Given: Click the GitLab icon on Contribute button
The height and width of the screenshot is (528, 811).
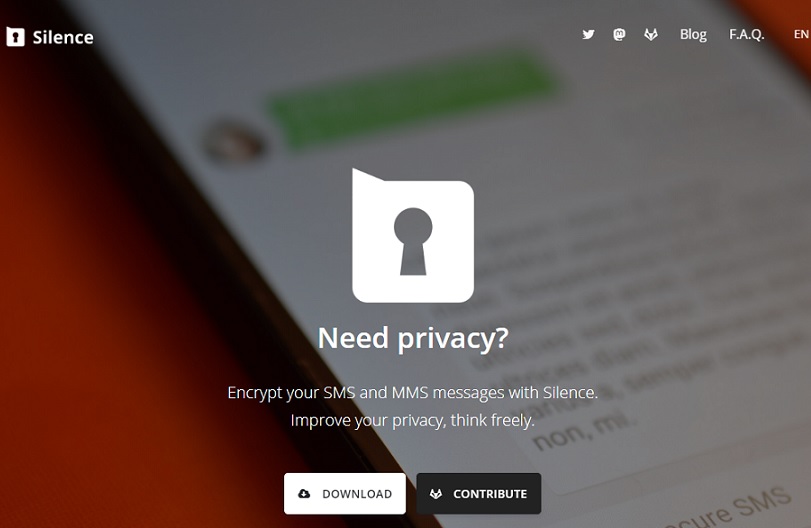Looking at the screenshot, I should 436,494.
